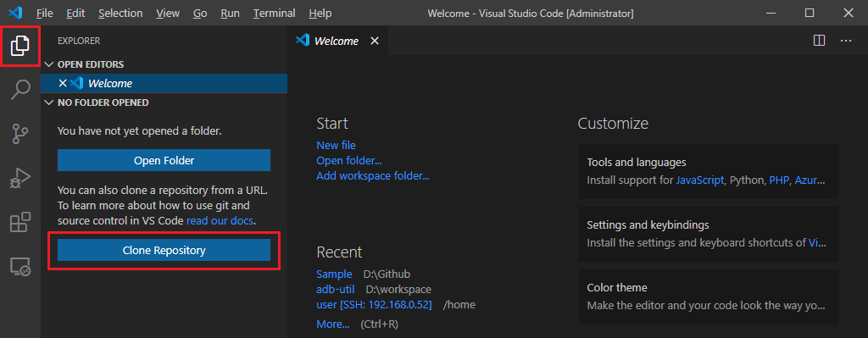Open the recent user SSH 192.168.0.52 entry

(374, 305)
